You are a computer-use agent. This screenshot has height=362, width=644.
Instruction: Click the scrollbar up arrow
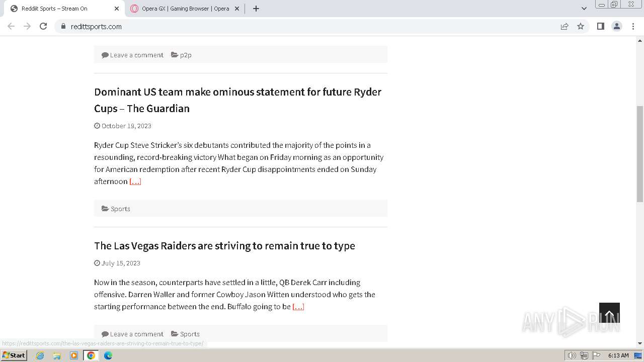coord(640,41)
